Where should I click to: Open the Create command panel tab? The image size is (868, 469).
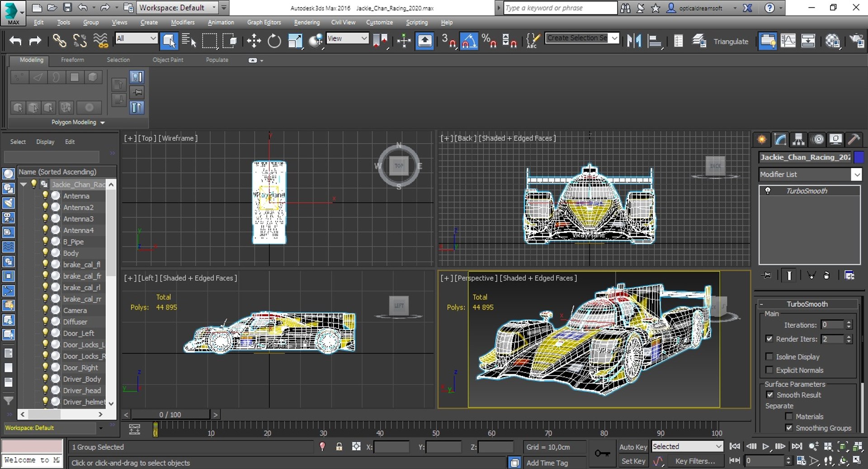762,139
